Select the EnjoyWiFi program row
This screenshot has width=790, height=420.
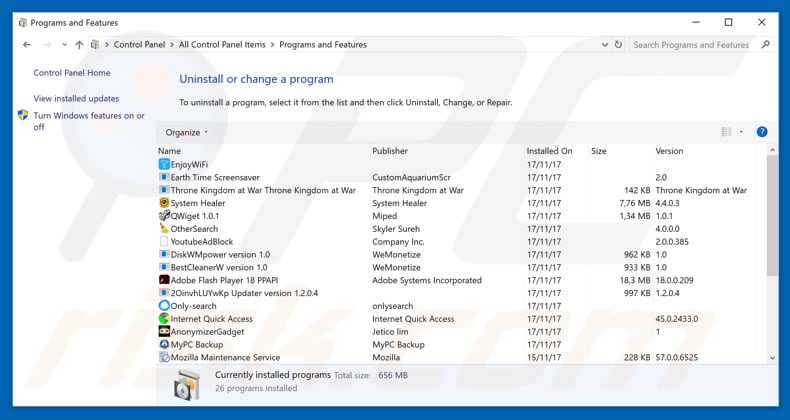pyautogui.click(x=456, y=164)
